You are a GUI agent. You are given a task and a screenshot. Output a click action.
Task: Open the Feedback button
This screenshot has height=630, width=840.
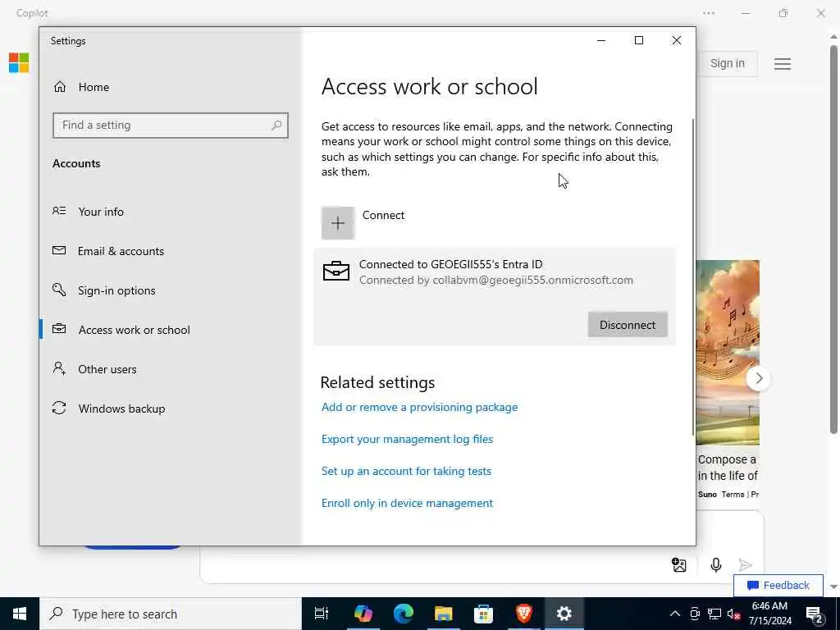(x=778, y=585)
